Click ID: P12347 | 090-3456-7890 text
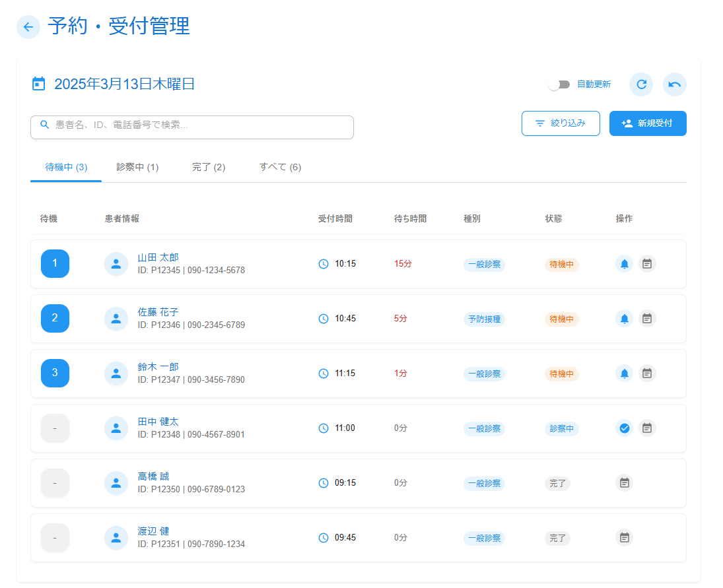Screen dimensions: 723x588 click(x=191, y=380)
